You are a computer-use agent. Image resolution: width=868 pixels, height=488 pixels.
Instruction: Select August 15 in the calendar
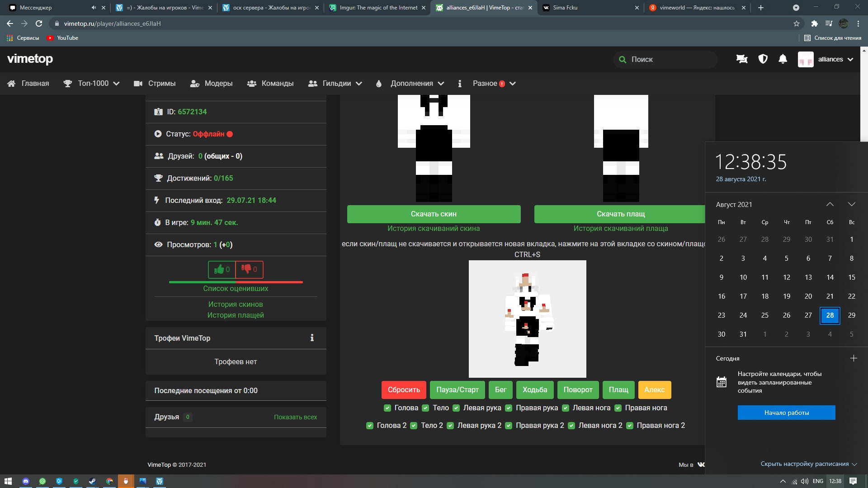pos(851,277)
